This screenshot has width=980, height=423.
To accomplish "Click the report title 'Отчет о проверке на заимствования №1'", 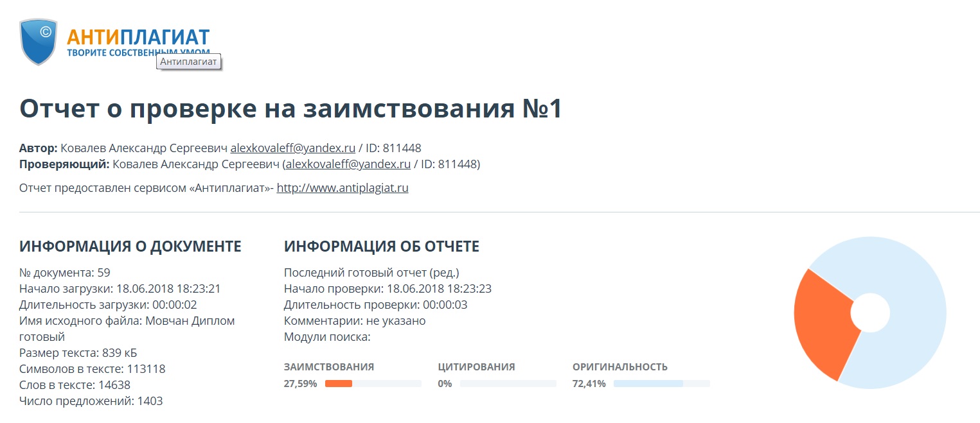I will tap(290, 108).
